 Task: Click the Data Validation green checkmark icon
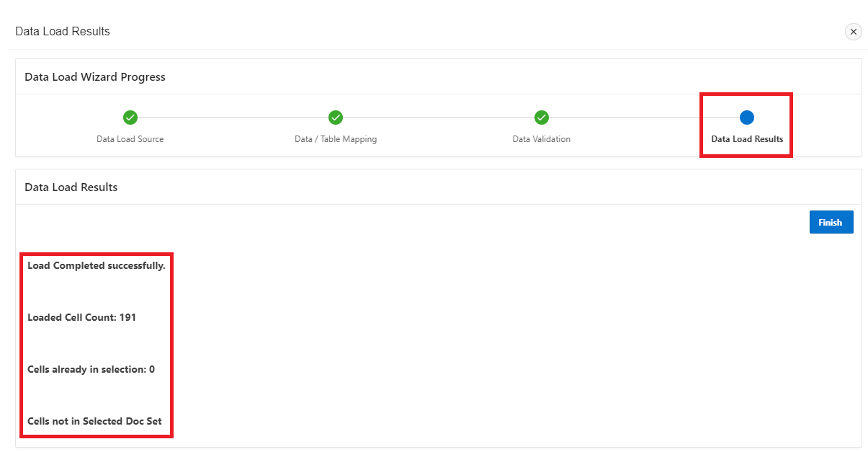542,118
